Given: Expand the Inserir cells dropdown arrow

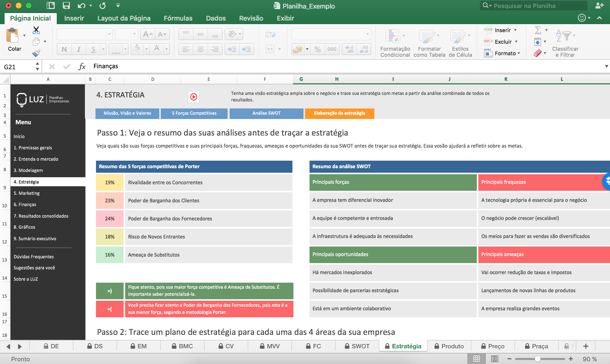Looking at the screenshot, I should click(515, 30).
